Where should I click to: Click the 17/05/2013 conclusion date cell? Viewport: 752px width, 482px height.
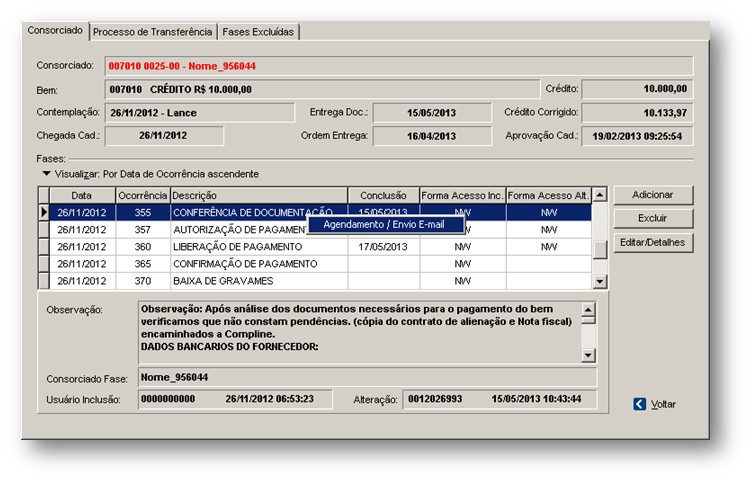(383, 247)
